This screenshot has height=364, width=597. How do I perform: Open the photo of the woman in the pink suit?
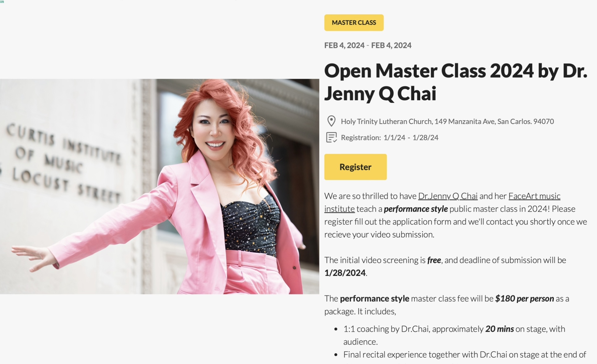click(159, 186)
